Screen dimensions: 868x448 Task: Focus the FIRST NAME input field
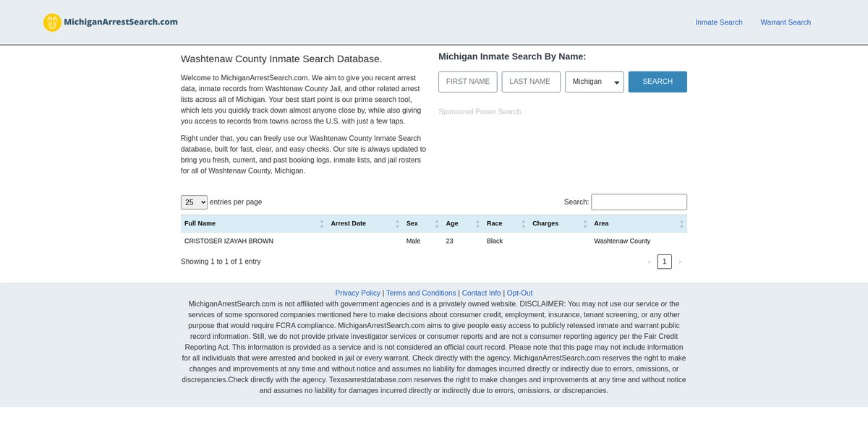468,82
